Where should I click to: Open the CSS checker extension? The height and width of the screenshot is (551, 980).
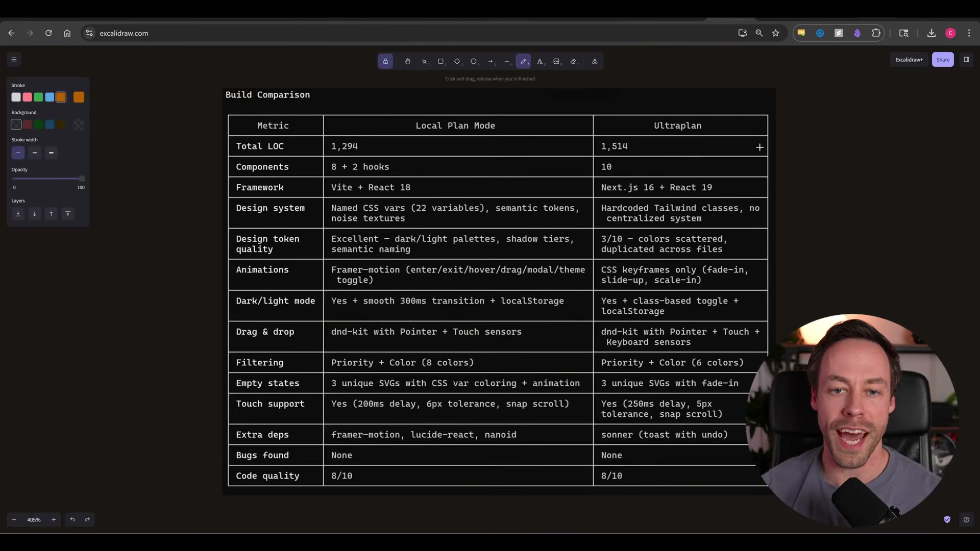click(x=801, y=33)
